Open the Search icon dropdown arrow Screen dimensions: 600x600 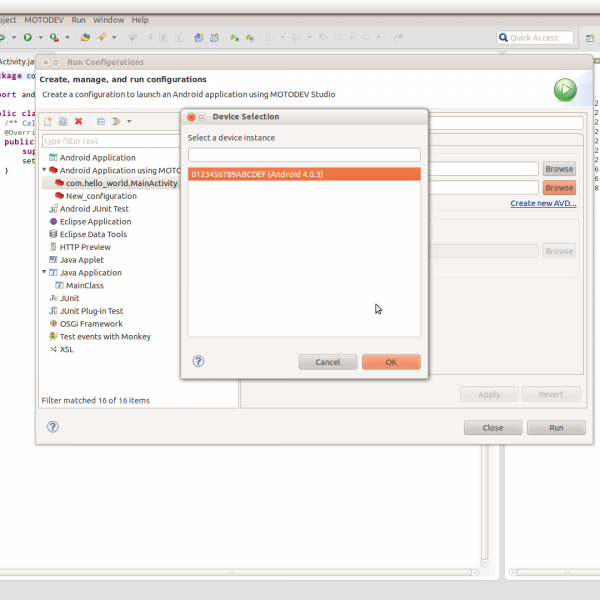click(114, 38)
